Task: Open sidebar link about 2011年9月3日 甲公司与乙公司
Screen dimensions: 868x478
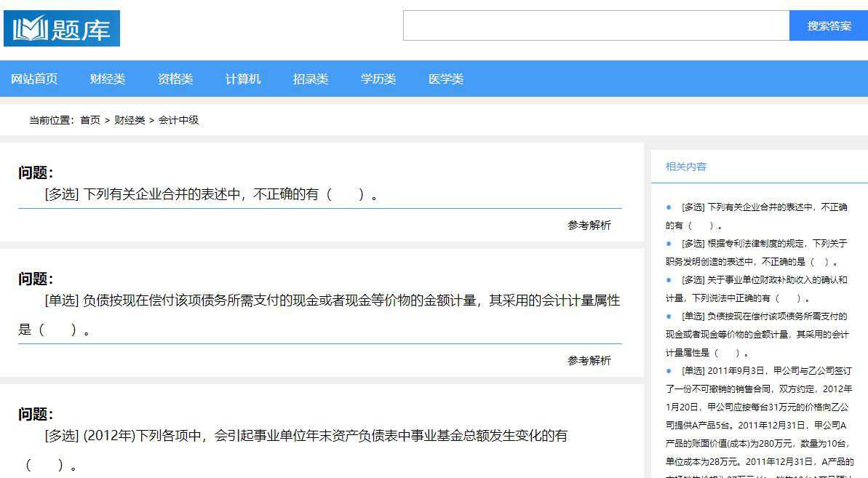Action: [759, 421]
